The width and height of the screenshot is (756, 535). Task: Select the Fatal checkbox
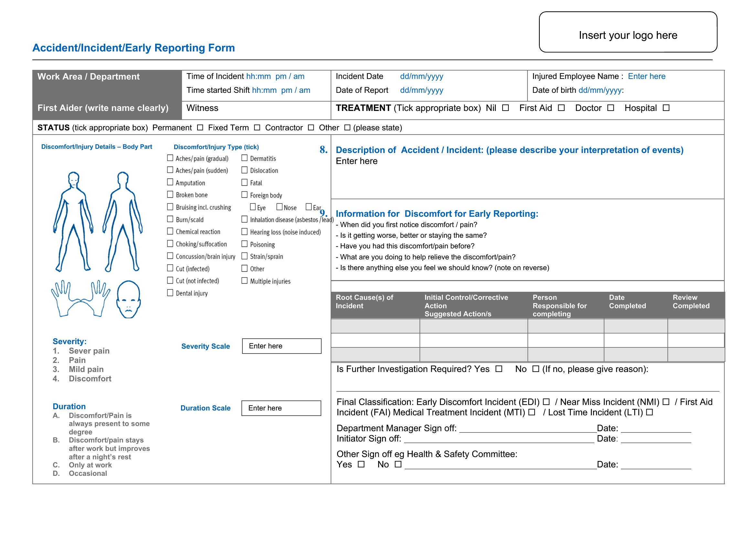pyautogui.click(x=245, y=182)
